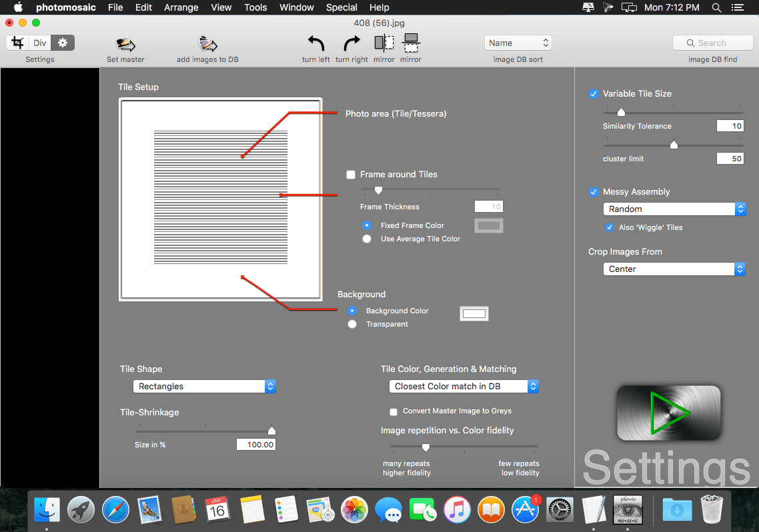Click cluster limit slider handle
This screenshot has width=759, height=532.
(x=674, y=145)
